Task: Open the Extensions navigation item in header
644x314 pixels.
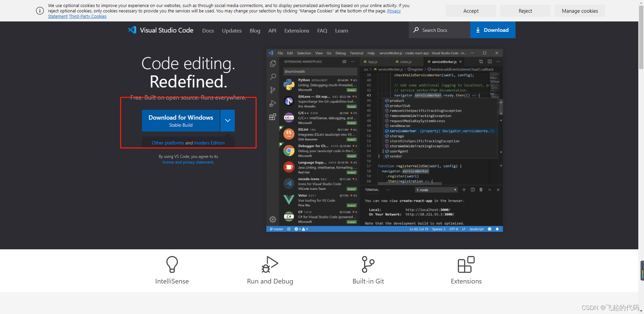Action: [297, 30]
